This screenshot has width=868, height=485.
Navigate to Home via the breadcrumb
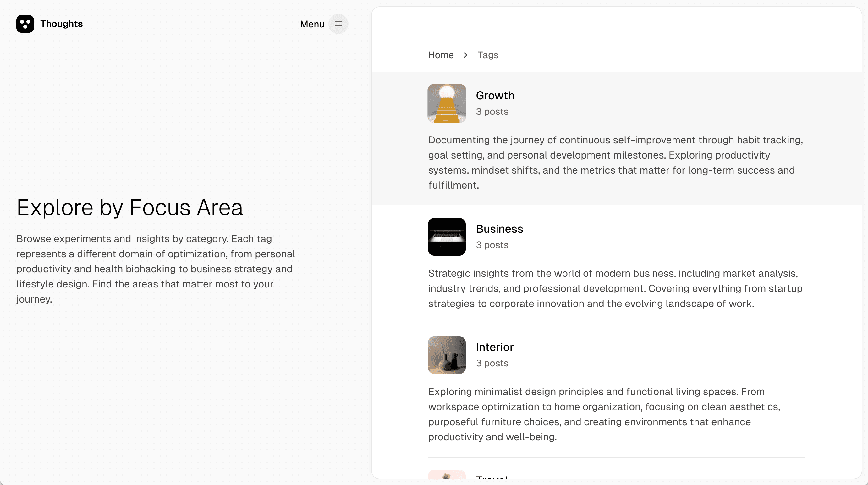(441, 55)
